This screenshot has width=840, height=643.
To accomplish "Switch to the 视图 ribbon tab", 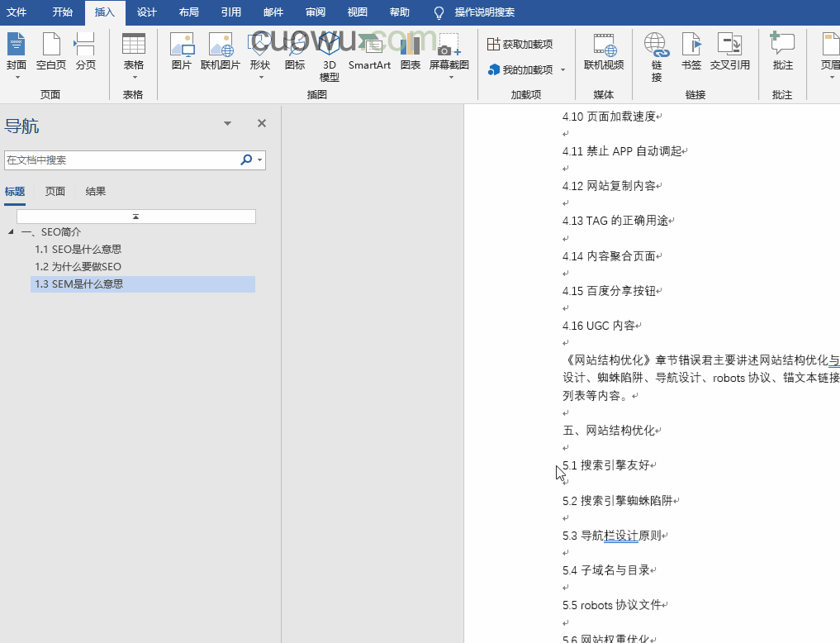I will [358, 12].
